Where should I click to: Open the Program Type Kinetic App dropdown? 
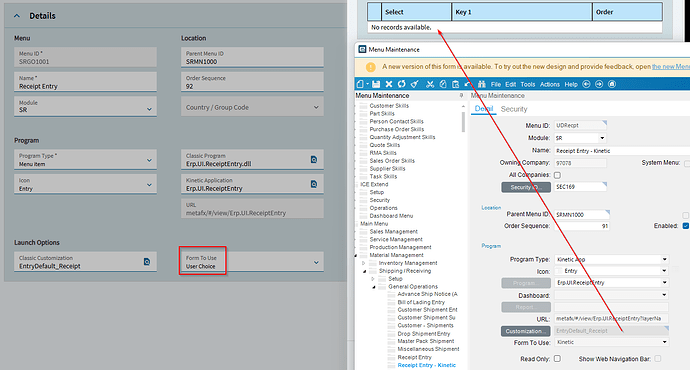coord(611,259)
